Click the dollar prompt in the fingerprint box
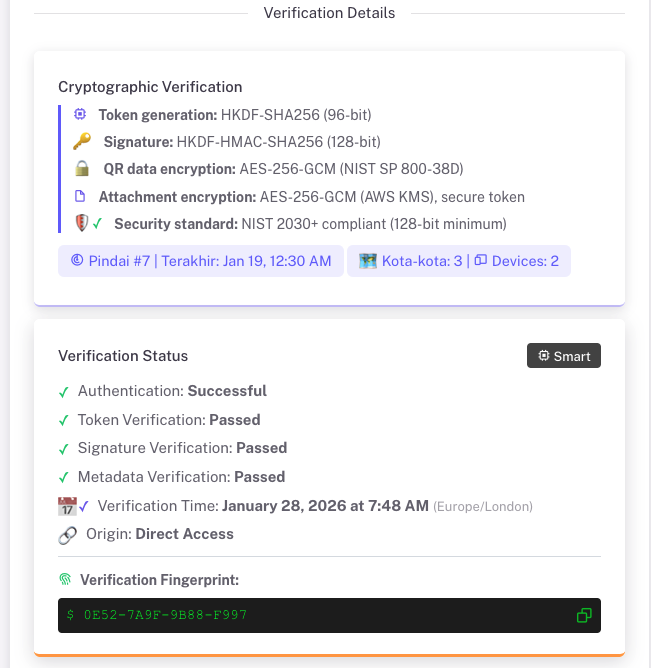651x668 pixels. [x=70, y=615]
